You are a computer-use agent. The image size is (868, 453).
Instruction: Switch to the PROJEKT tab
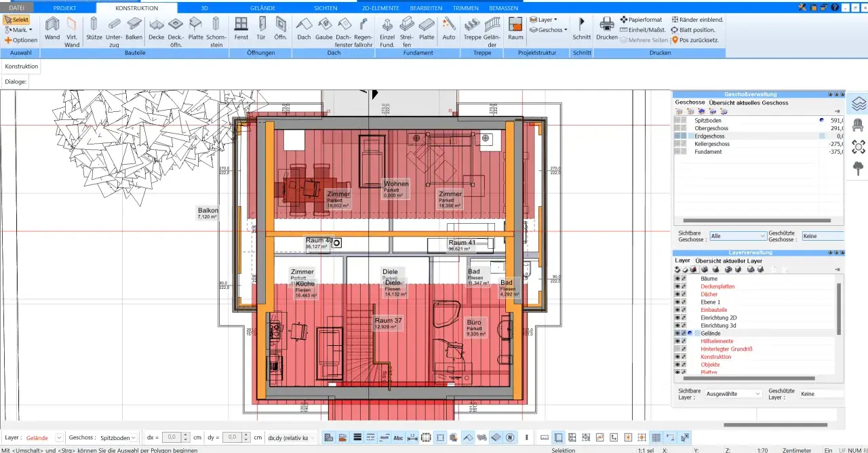pyautogui.click(x=64, y=7)
